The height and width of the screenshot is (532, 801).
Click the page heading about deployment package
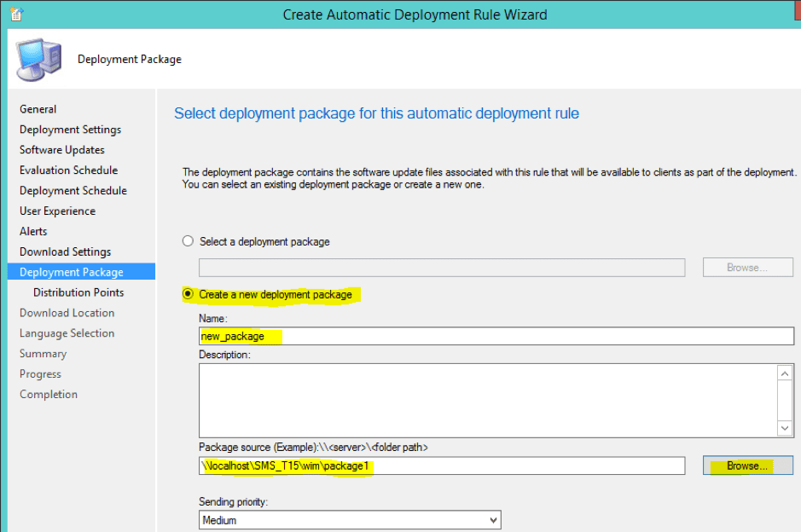pyautogui.click(x=376, y=113)
